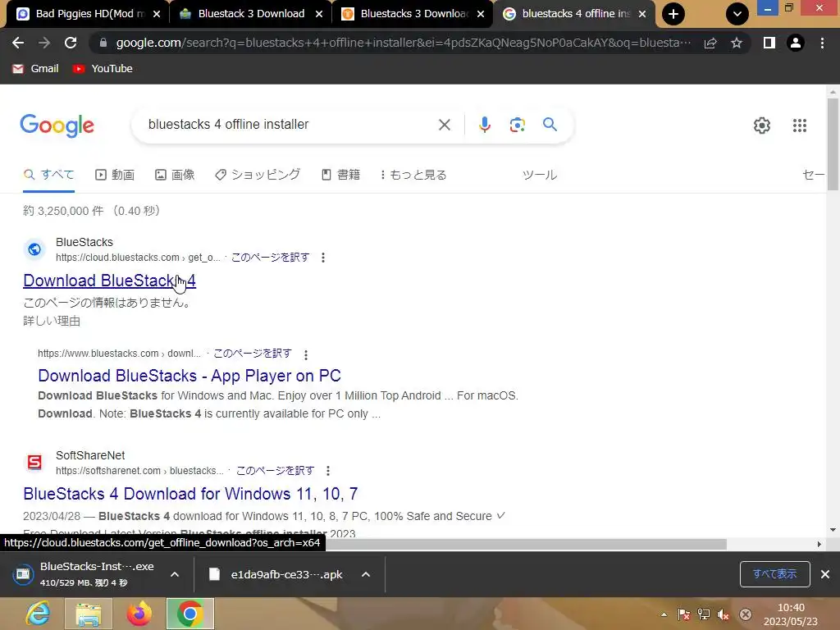
Task: Click the horizontal page scrollbar
Action: pyautogui.click(x=525, y=544)
